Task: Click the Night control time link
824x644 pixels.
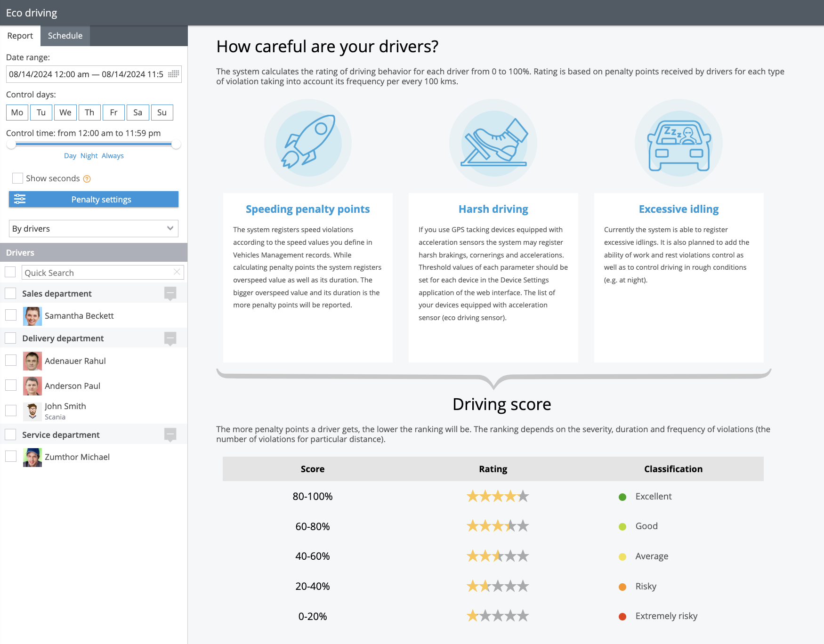Action: [x=89, y=156]
